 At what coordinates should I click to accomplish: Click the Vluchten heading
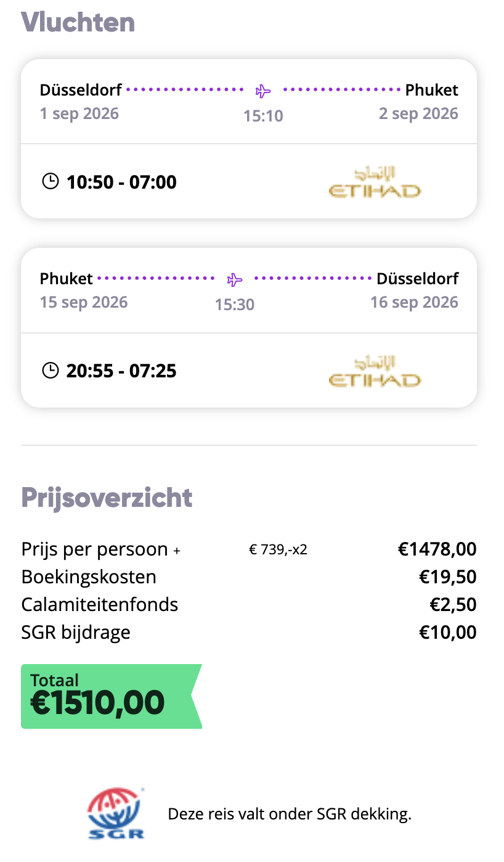[x=78, y=22]
